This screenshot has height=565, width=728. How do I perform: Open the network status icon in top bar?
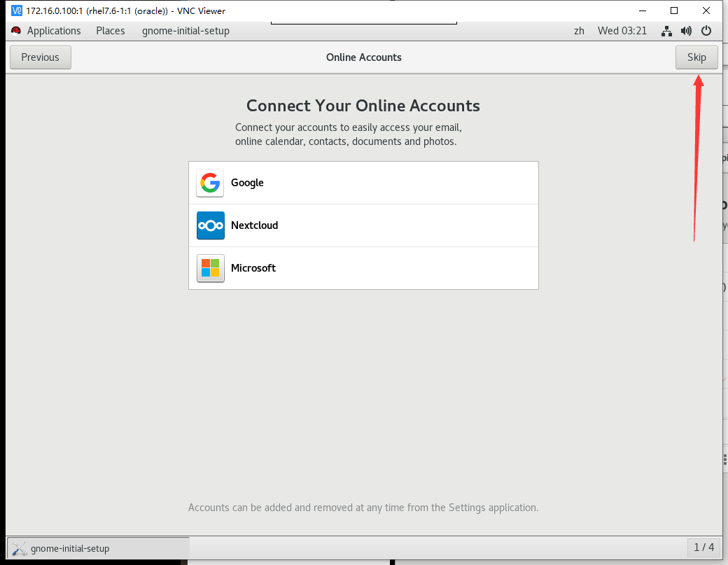pos(666,31)
